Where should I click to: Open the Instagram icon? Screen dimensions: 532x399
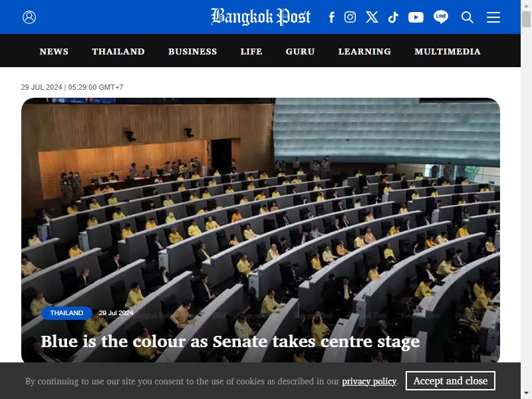coord(350,17)
